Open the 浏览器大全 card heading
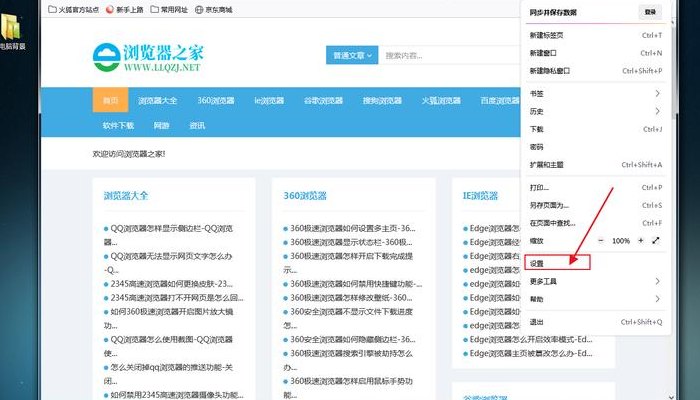Viewport: 700px width, 400px height. coord(126,196)
